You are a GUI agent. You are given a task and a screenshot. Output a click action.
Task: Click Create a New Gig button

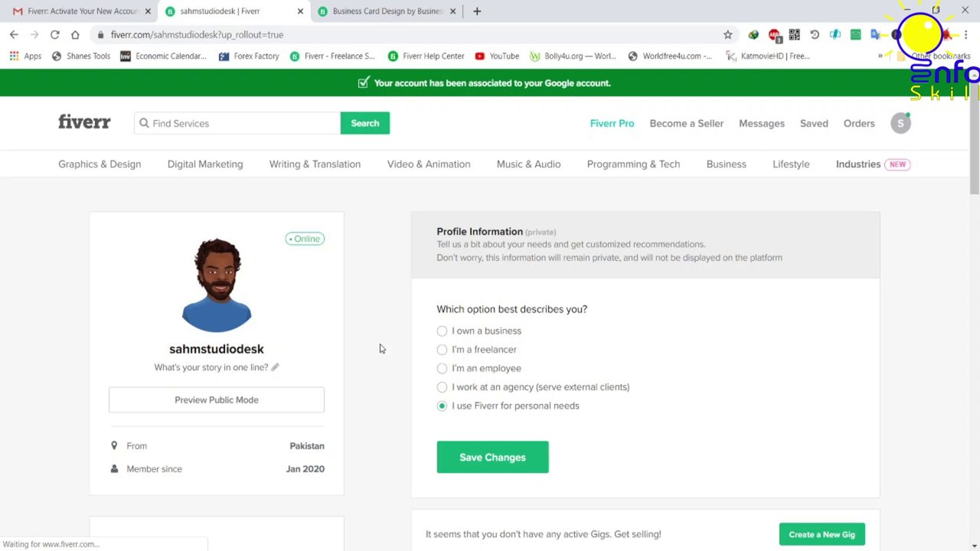pos(822,534)
